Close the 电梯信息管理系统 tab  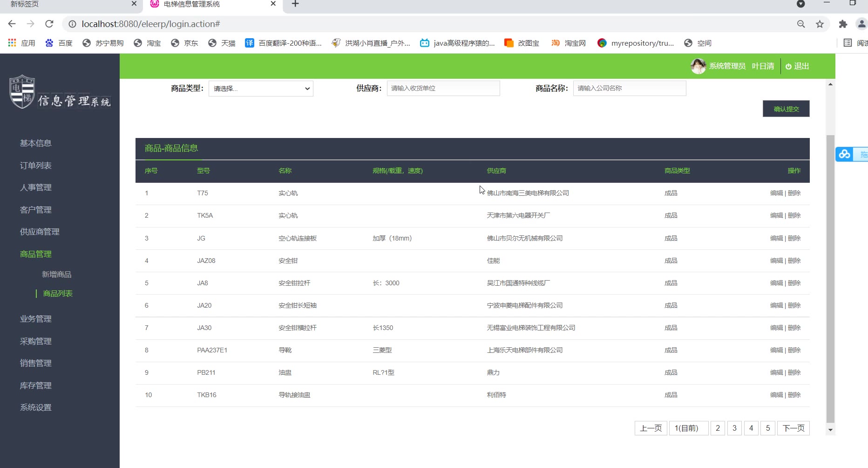click(x=273, y=4)
